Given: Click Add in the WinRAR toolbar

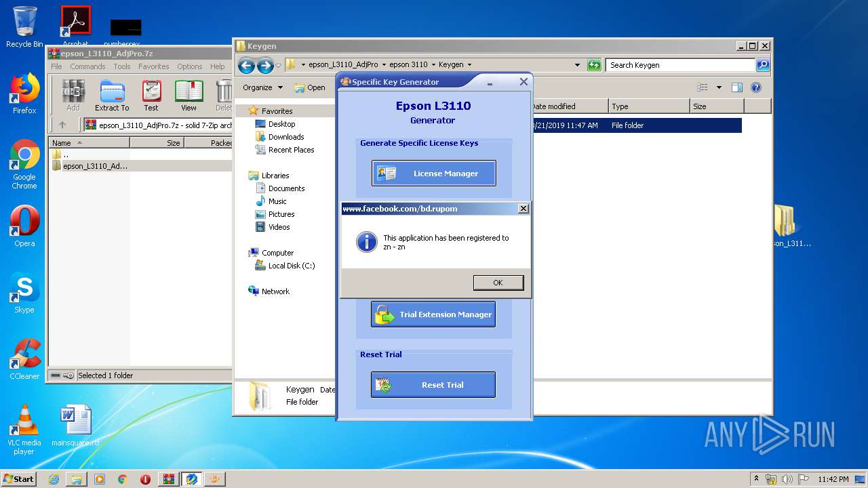Looking at the screenshot, I should click(x=73, y=95).
